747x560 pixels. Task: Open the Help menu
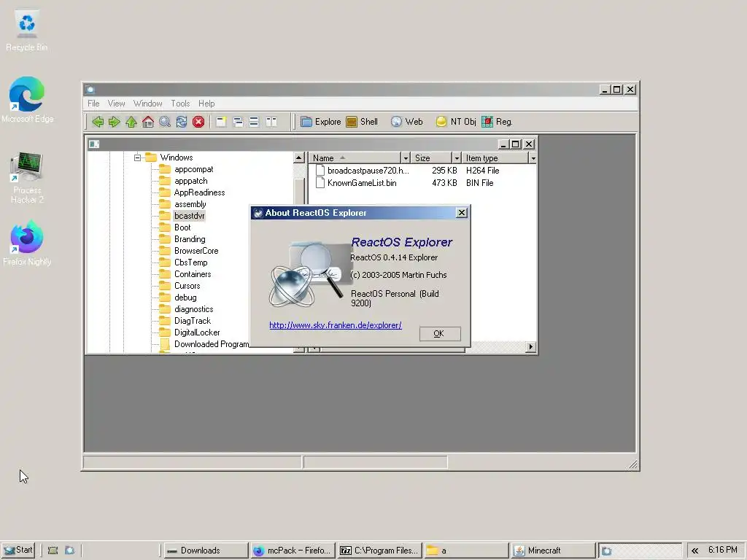point(206,104)
